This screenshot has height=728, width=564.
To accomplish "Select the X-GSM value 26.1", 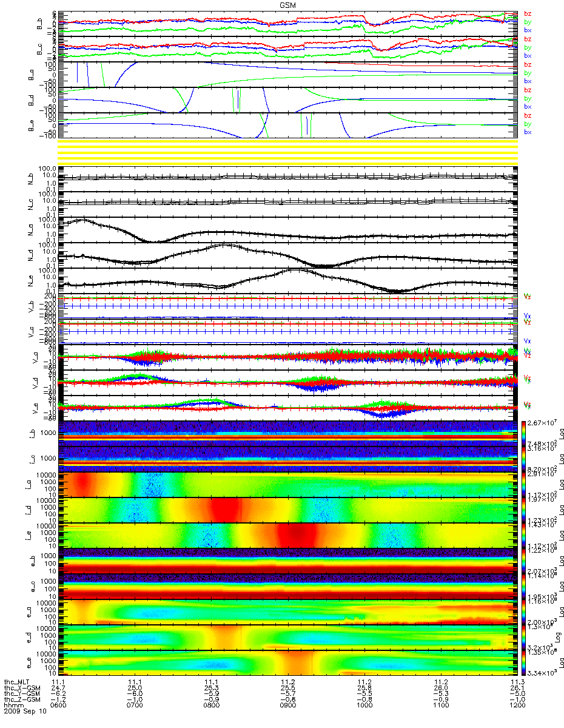I will pyautogui.click(x=517, y=687).
